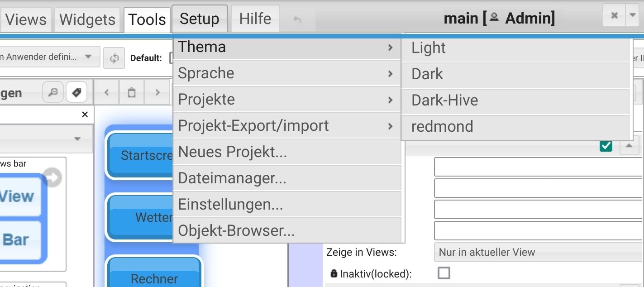Viewport: 644px width, 287px height.
Task: Open the Anwender defini… dropdown
Action: click(50, 57)
